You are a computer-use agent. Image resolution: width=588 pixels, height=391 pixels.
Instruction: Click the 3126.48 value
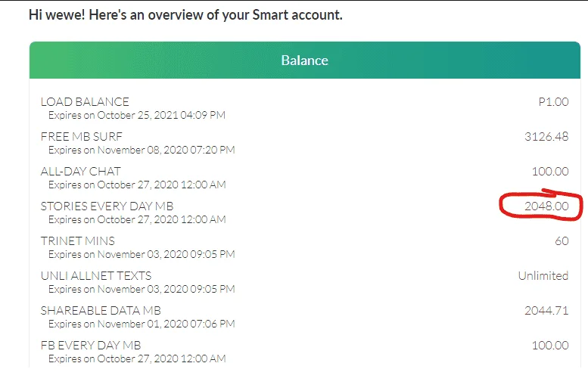click(x=546, y=137)
